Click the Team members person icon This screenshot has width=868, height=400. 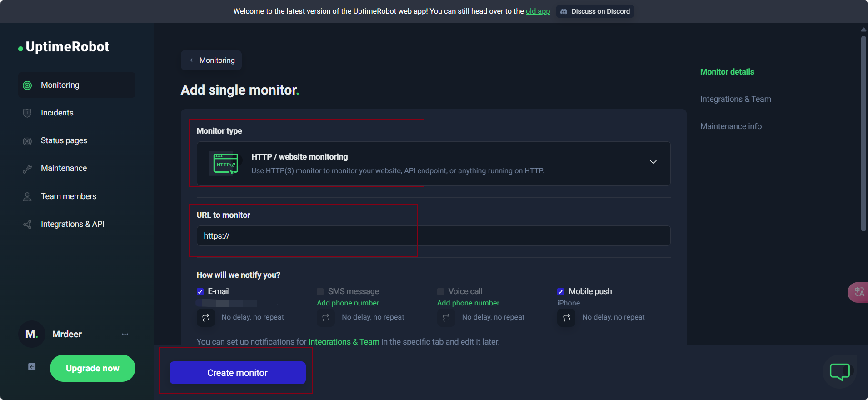click(x=27, y=197)
